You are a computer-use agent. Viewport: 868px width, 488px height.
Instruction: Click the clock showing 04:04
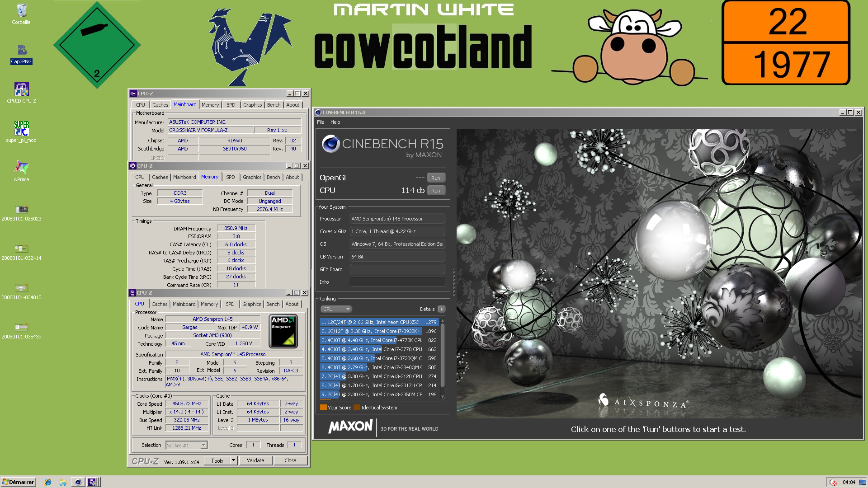click(849, 482)
